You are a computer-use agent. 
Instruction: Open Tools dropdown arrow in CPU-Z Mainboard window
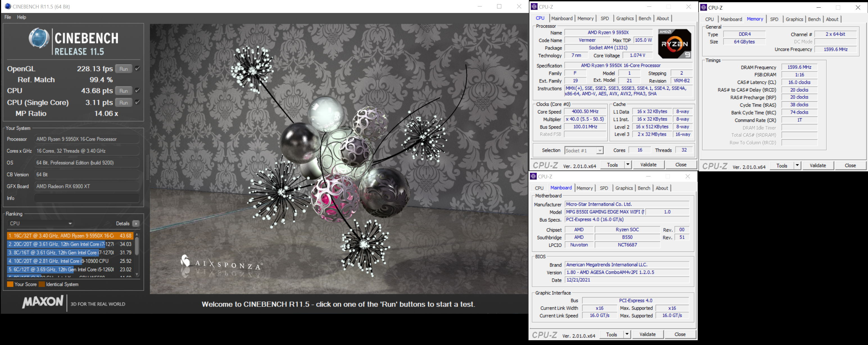(x=627, y=334)
